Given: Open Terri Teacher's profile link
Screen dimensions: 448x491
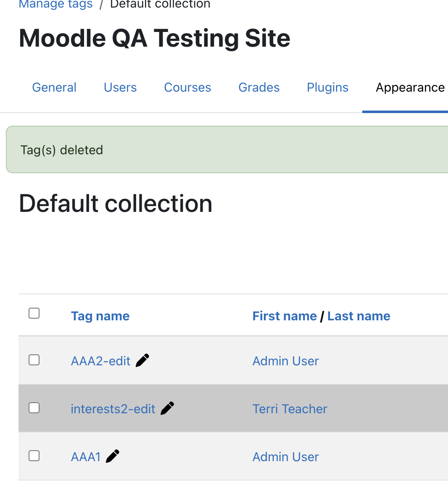Looking at the screenshot, I should tap(290, 409).
